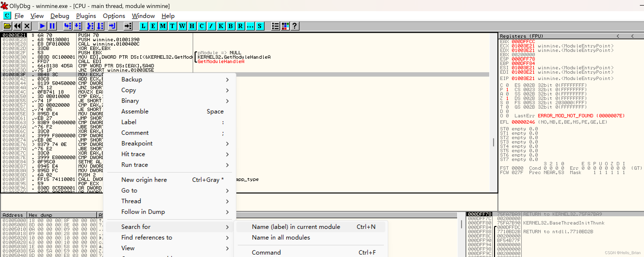Expand Find references to submenu

click(x=170, y=238)
